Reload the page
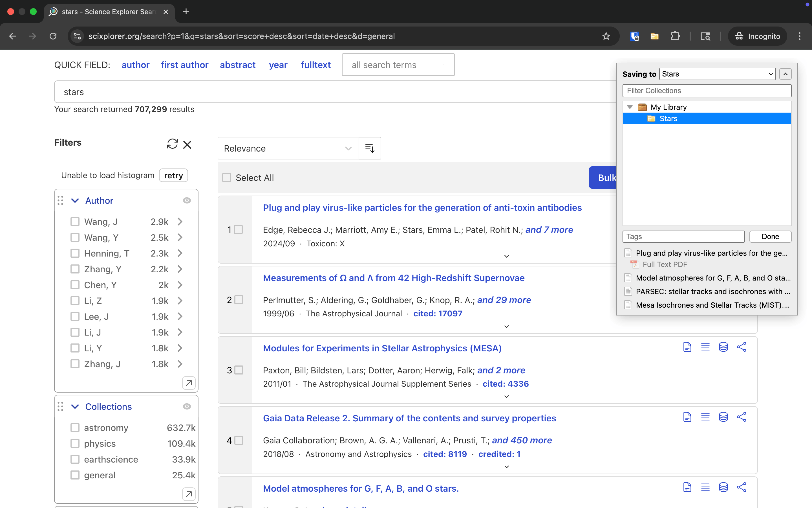 point(53,36)
